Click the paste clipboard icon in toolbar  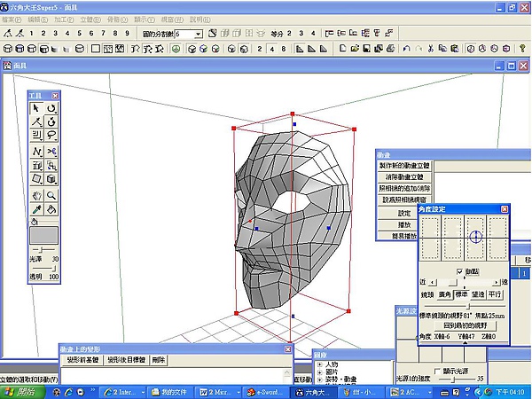(455, 49)
